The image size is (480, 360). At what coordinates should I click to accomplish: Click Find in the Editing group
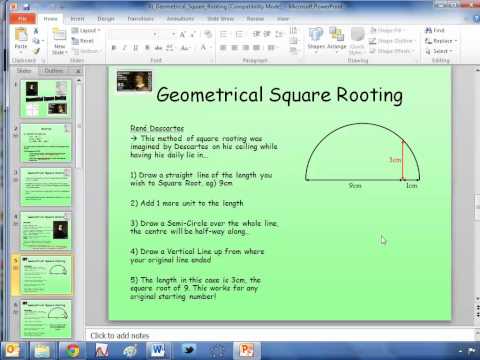tap(435, 30)
